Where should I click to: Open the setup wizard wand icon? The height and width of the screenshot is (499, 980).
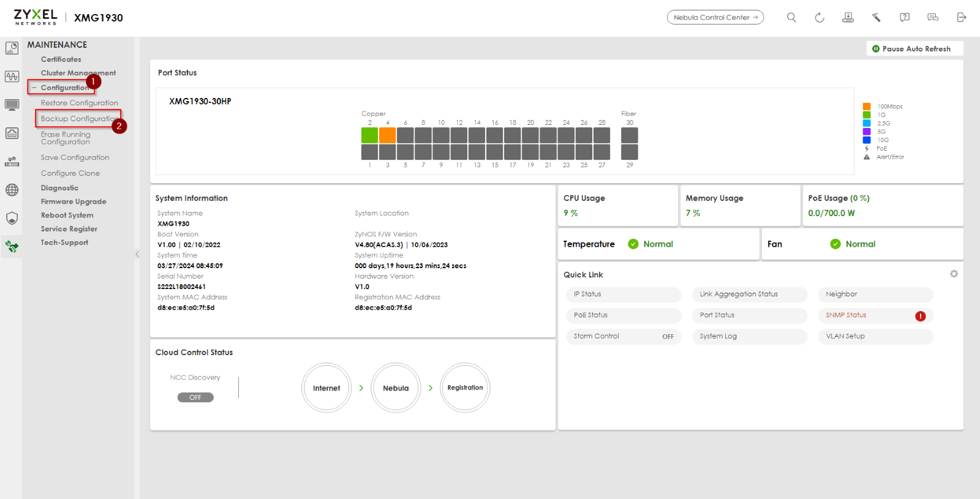pyautogui.click(x=876, y=18)
